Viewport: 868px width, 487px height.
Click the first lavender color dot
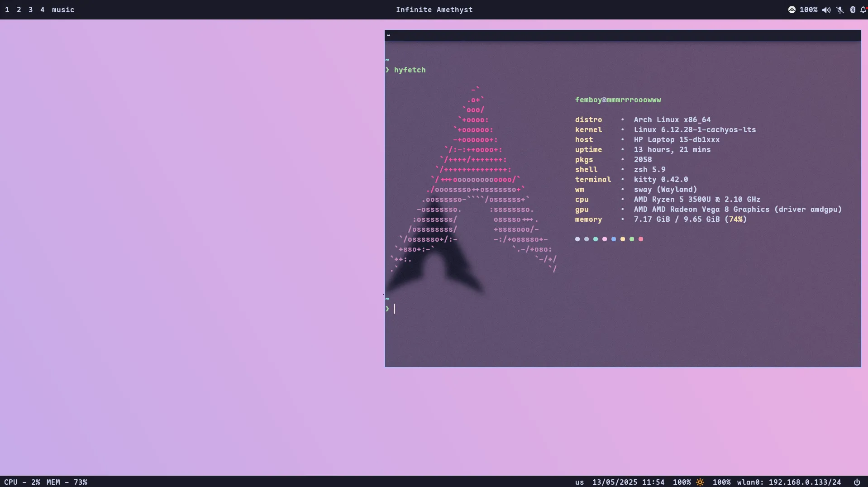(577, 239)
